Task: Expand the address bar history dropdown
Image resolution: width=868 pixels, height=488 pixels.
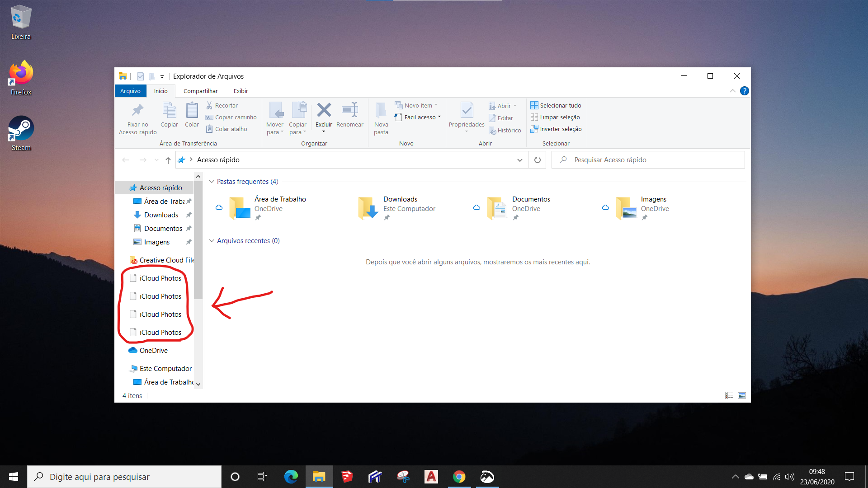Action: 519,160
